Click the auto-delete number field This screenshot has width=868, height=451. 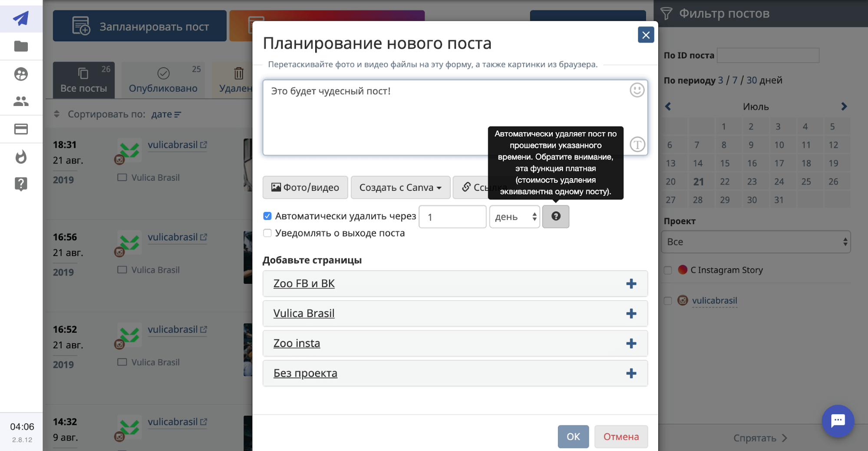[452, 217]
